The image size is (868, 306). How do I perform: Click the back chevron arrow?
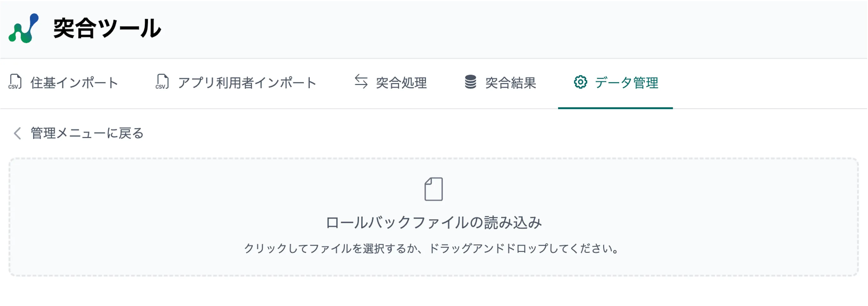click(x=18, y=133)
